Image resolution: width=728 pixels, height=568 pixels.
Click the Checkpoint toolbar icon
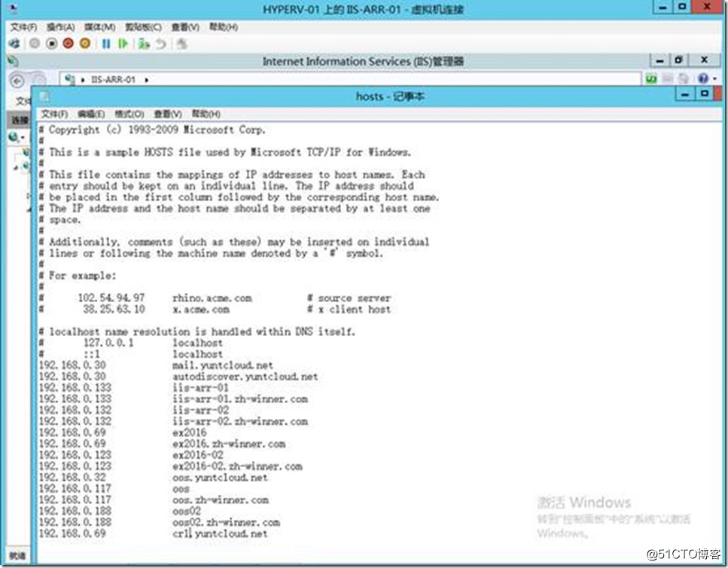[x=144, y=44]
